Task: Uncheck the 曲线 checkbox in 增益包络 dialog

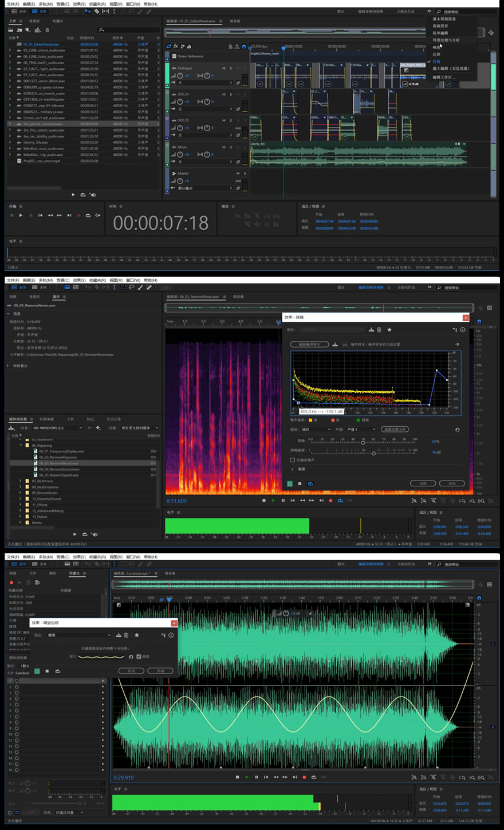Action: [139, 657]
